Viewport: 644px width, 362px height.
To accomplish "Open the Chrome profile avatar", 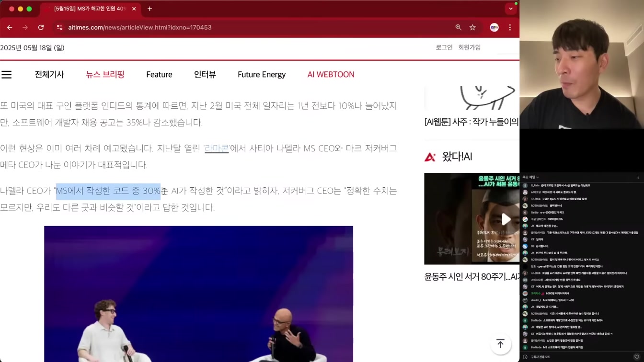I will 494,27.
